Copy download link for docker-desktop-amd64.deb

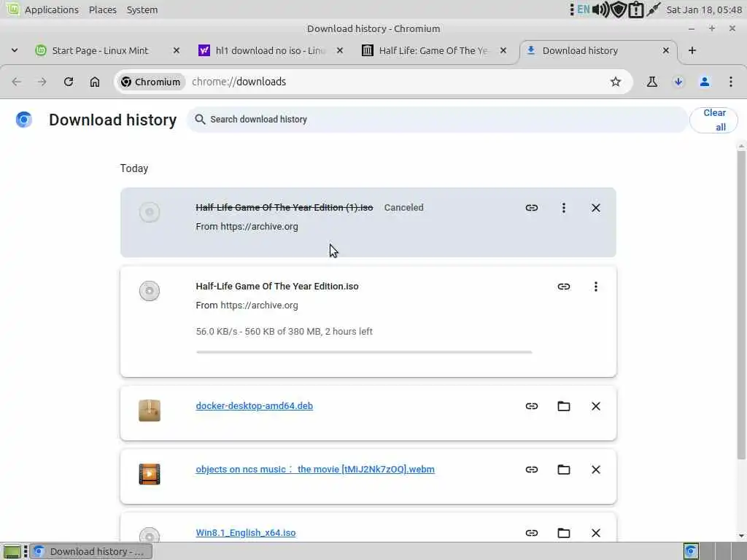tap(532, 406)
